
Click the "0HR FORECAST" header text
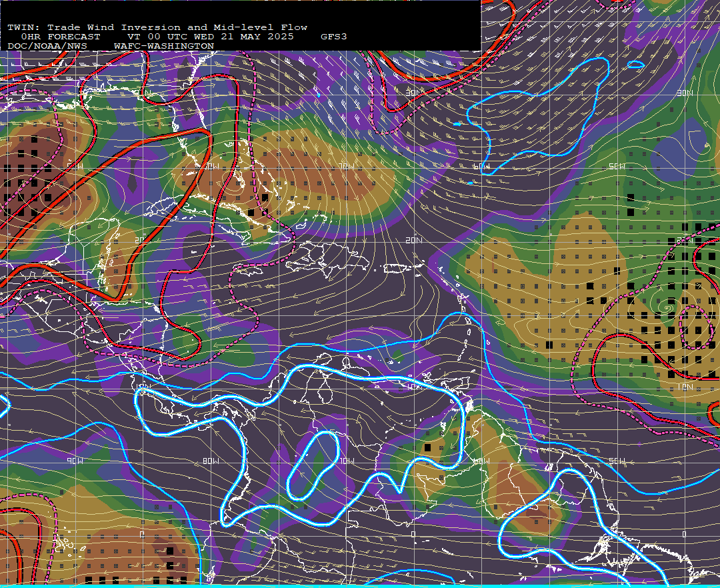point(61,37)
